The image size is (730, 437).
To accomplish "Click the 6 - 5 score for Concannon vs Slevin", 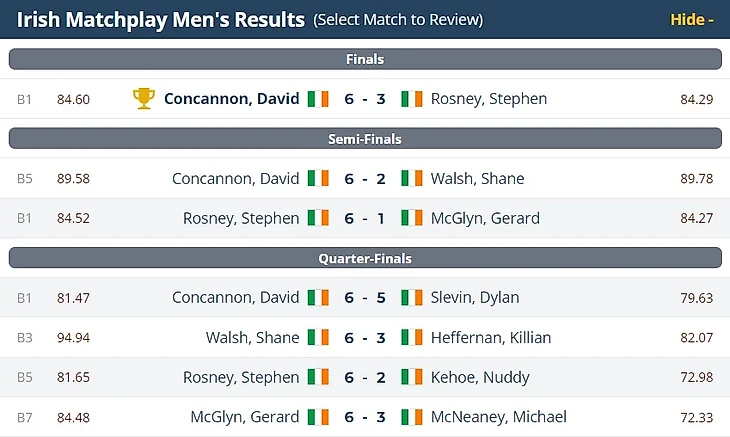I will (364, 297).
